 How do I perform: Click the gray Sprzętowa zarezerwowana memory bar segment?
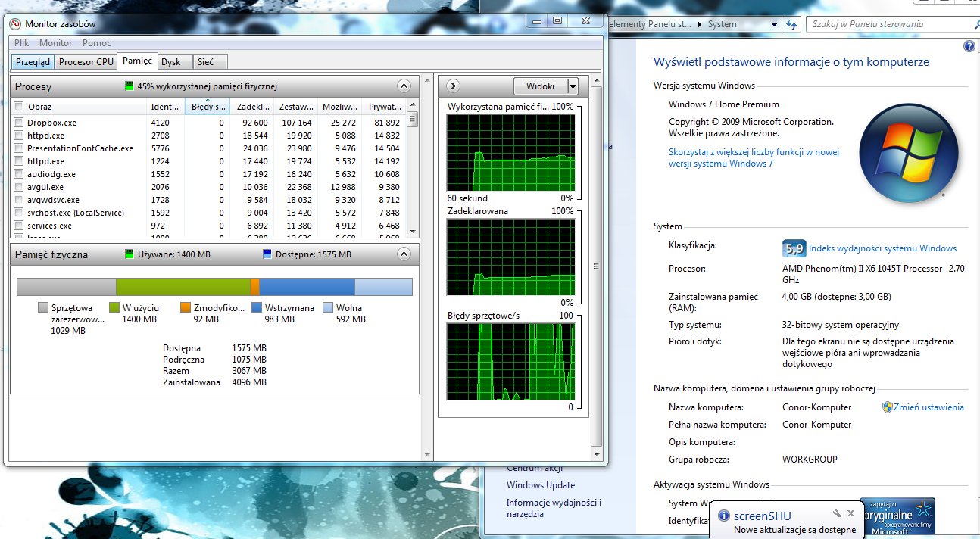pyautogui.click(x=67, y=287)
